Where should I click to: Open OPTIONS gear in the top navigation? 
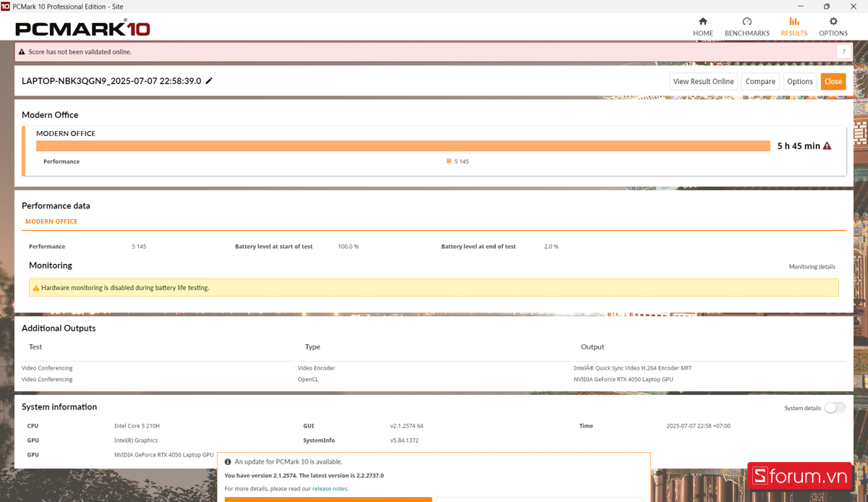[x=833, y=27]
